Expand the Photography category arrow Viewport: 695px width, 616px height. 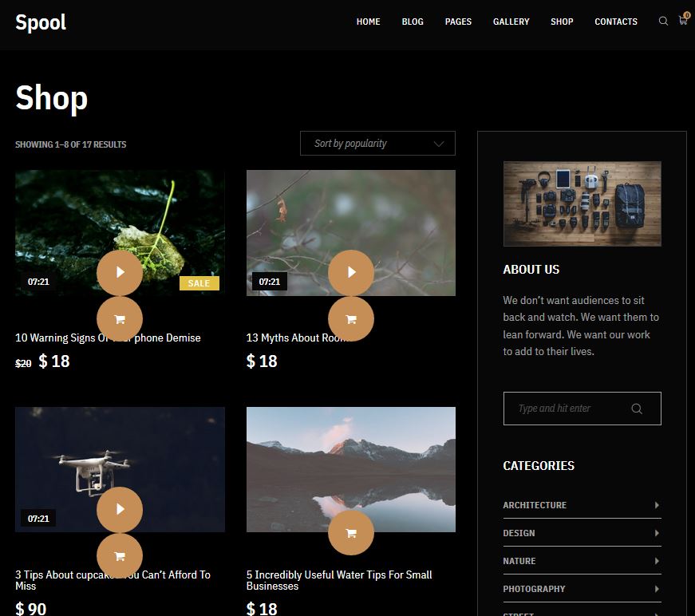tap(657, 589)
